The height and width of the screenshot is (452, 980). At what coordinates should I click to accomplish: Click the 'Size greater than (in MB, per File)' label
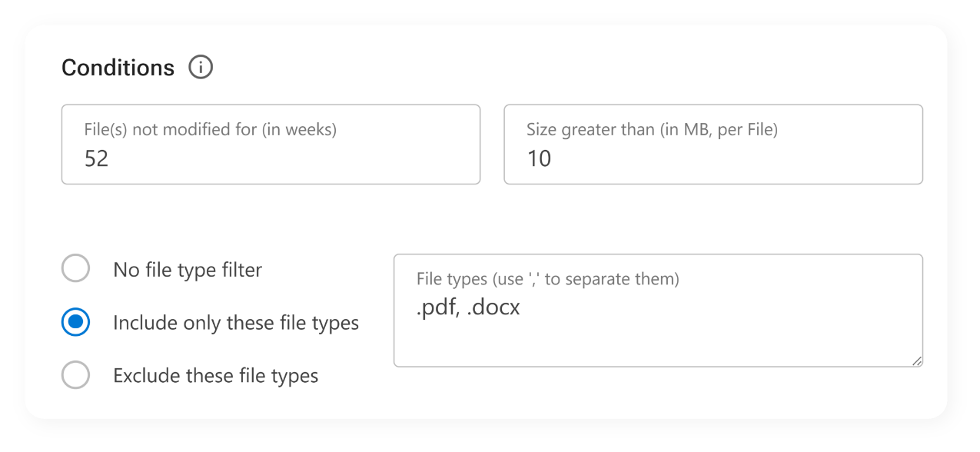650,129
